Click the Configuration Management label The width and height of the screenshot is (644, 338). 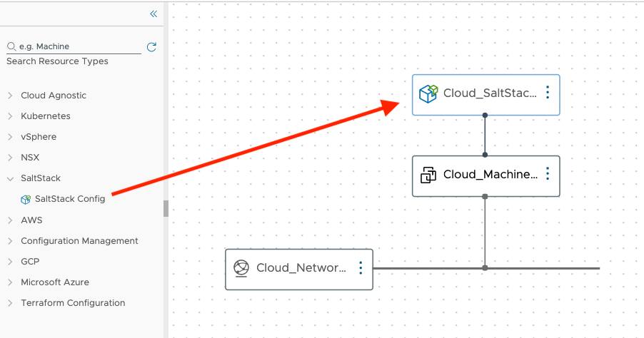point(79,241)
